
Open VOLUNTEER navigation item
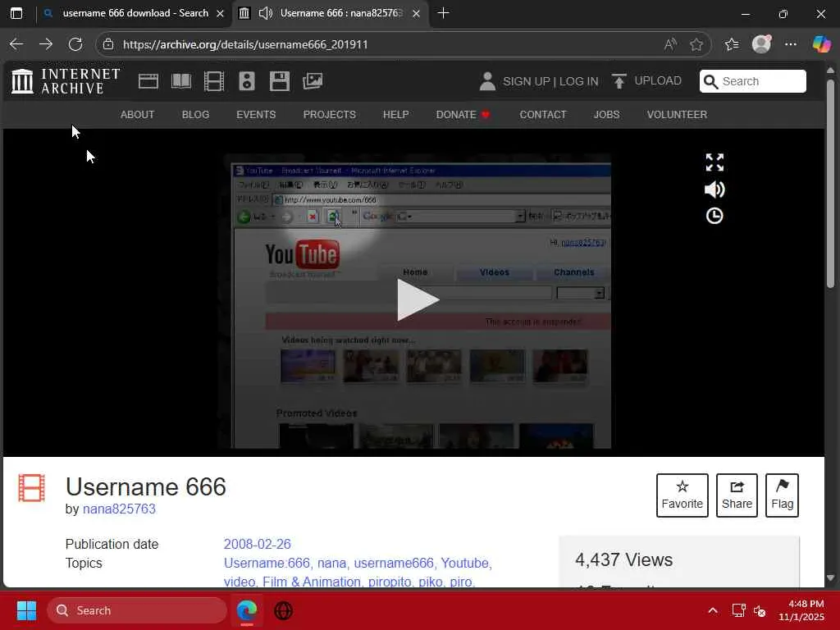pos(677,115)
